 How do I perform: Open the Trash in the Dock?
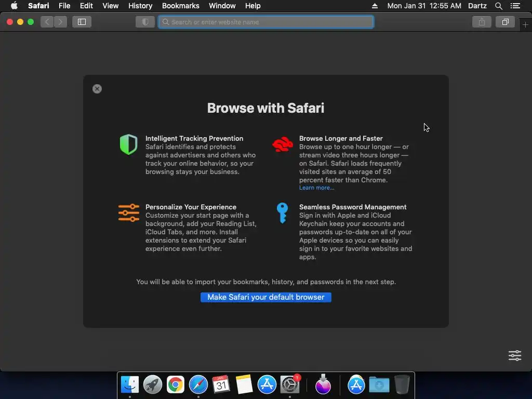click(x=402, y=385)
